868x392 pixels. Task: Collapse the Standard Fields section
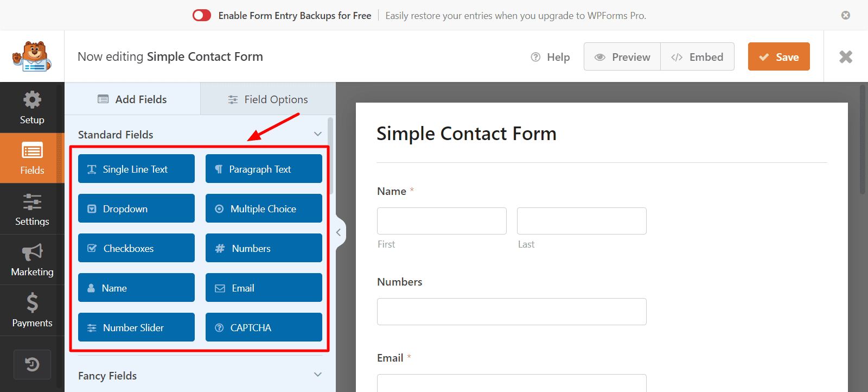[318, 134]
